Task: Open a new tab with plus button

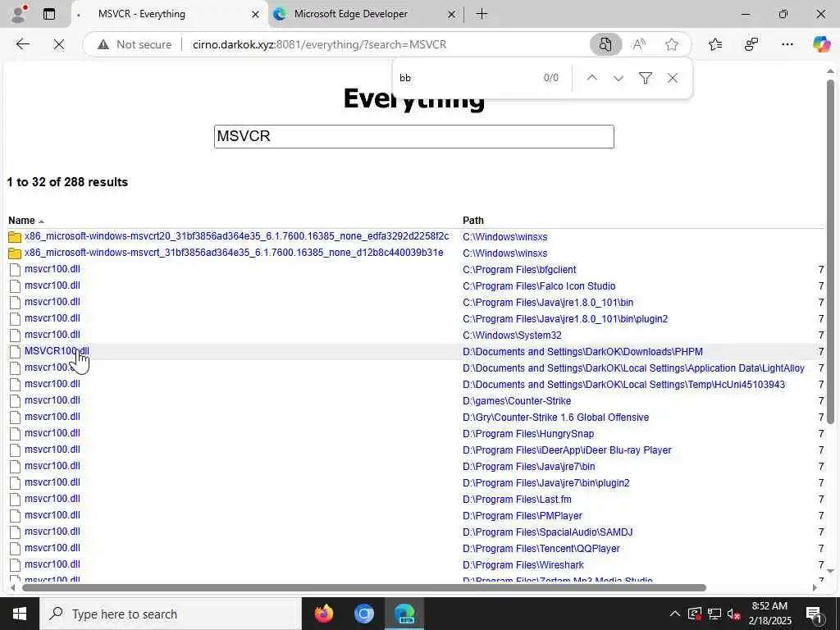Action: [482, 14]
